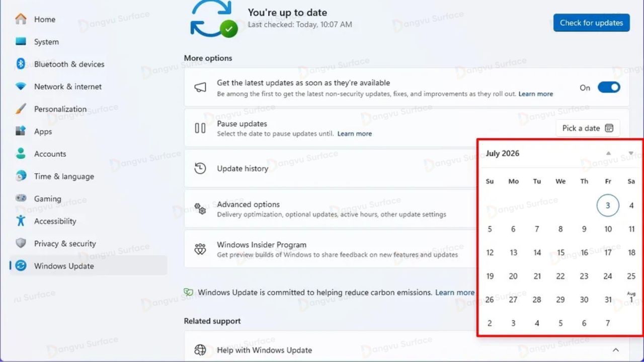This screenshot has height=362, width=644.
Task: Select Privacy & security in the sidebar
Action: click(65, 243)
